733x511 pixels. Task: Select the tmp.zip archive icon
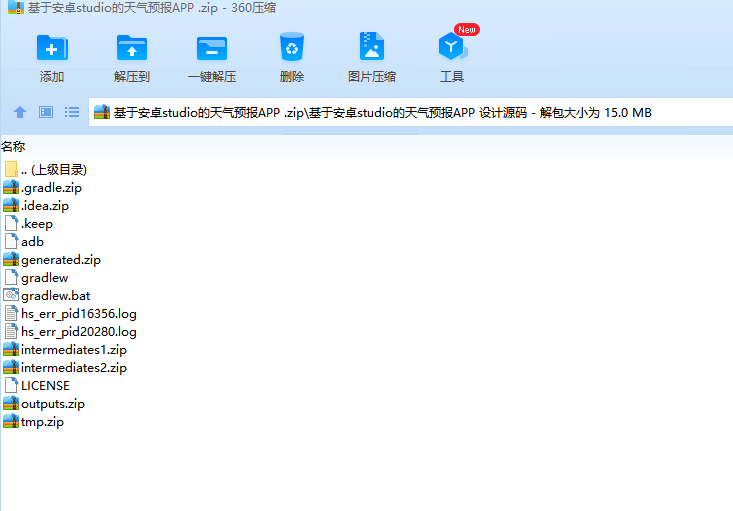[x=11, y=421]
